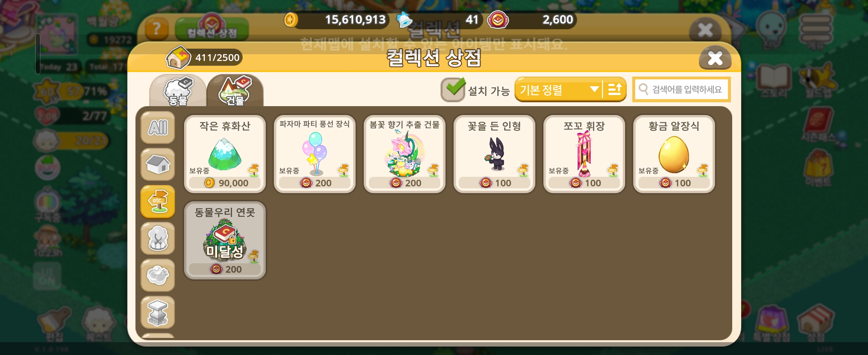This screenshot has width=868, height=355.
Task: Close the 컬렉션 상점 window
Action: click(715, 58)
